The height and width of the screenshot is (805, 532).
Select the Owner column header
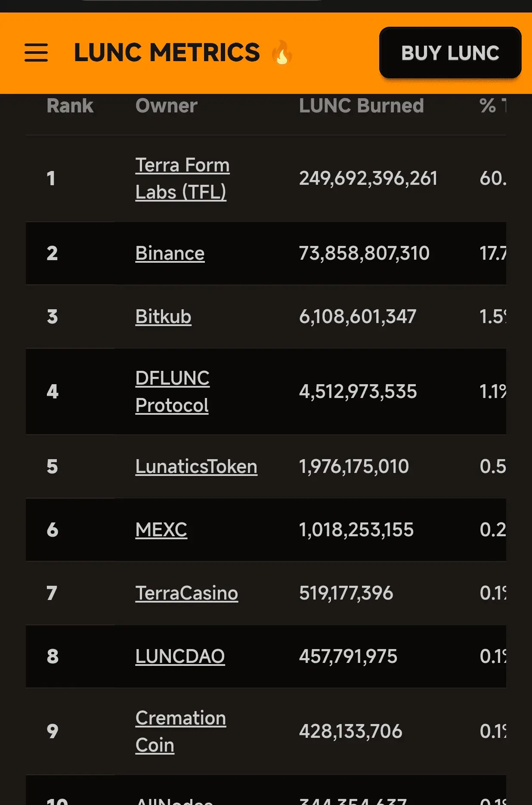(x=167, y=106)
